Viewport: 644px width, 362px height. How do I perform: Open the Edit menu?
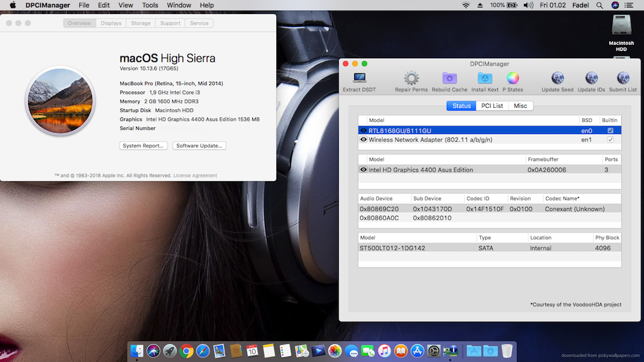[x=104, y=5]
